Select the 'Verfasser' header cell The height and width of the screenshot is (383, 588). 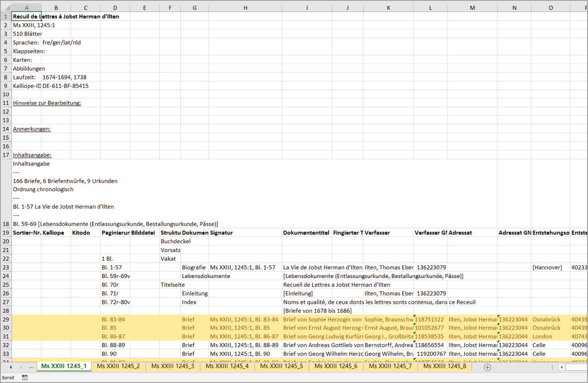(388, 233)
